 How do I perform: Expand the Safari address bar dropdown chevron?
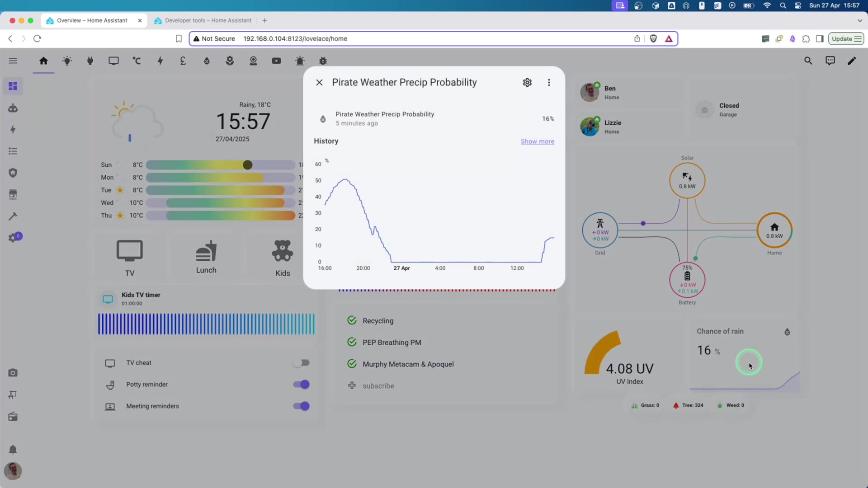(859, 20)
